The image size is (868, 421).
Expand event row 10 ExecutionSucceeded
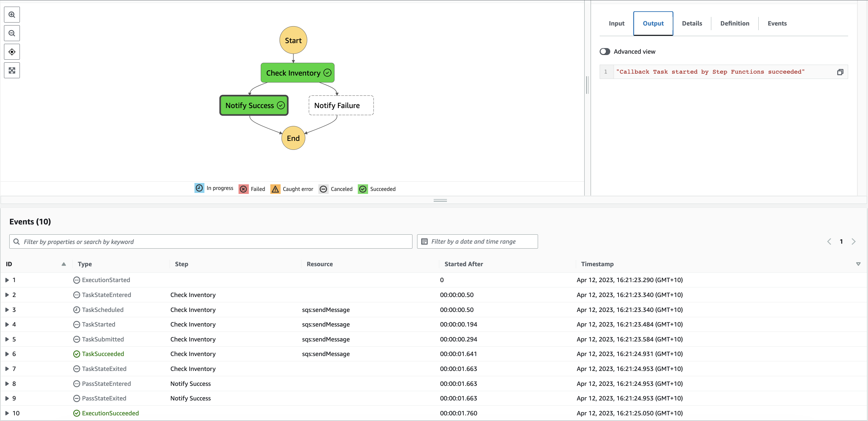pos(7,413)
